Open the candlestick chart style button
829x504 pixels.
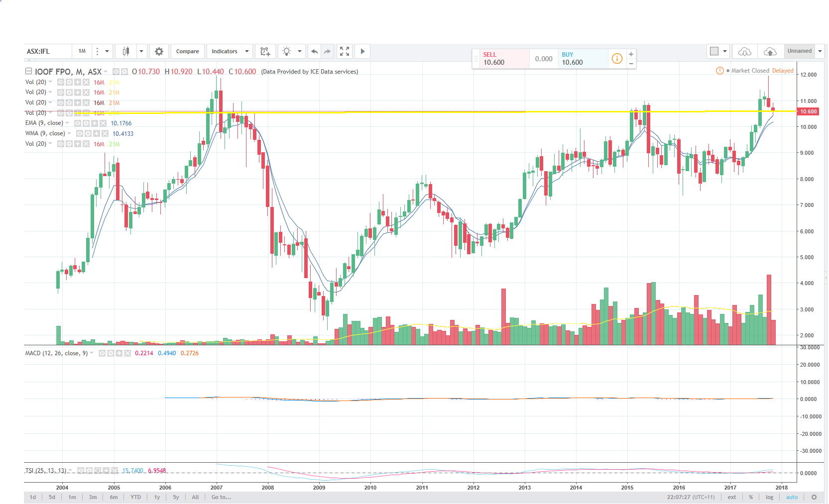[x=126, y=51]
